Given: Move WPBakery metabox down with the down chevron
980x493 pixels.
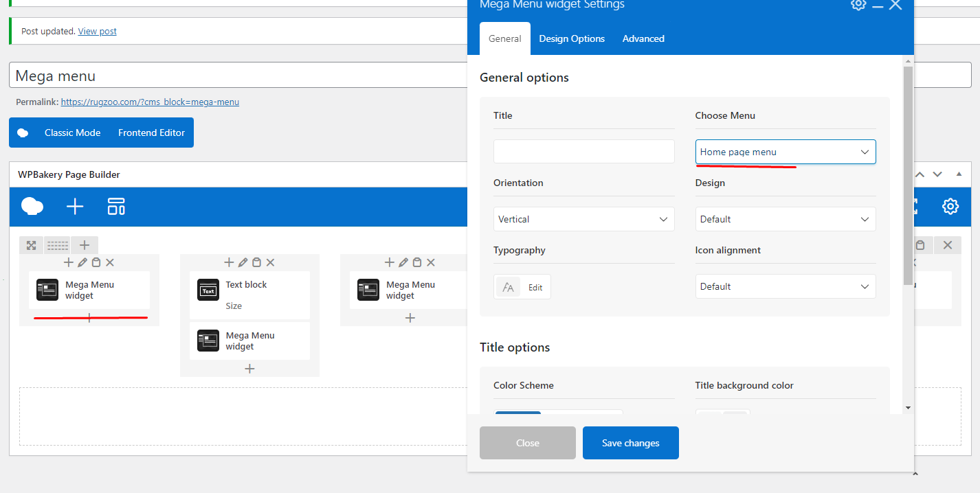Looking at the screenshot, I should (937, 174).
